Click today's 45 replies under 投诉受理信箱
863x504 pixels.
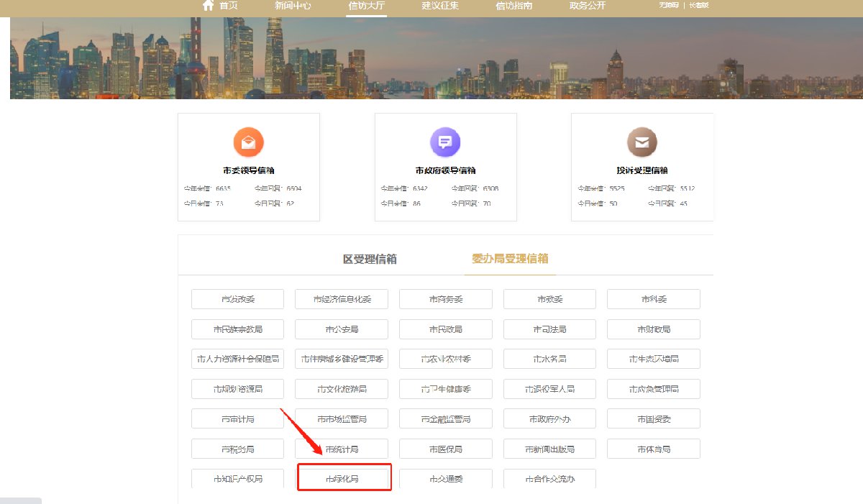684,203
